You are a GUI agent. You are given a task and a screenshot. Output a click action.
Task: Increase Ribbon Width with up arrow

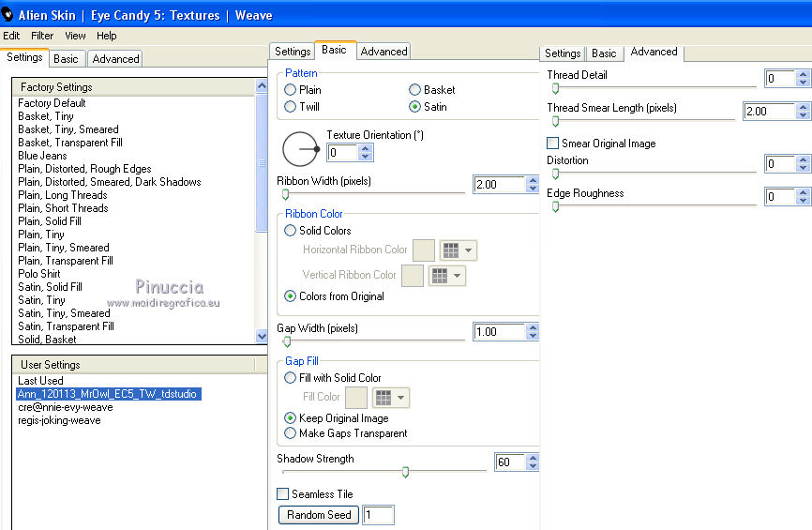click(x=533, y=180)
